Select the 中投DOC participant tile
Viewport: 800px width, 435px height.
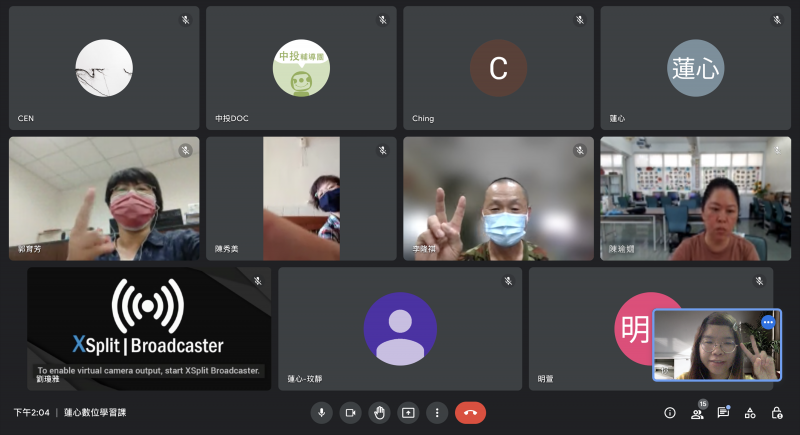click(301, 68)
